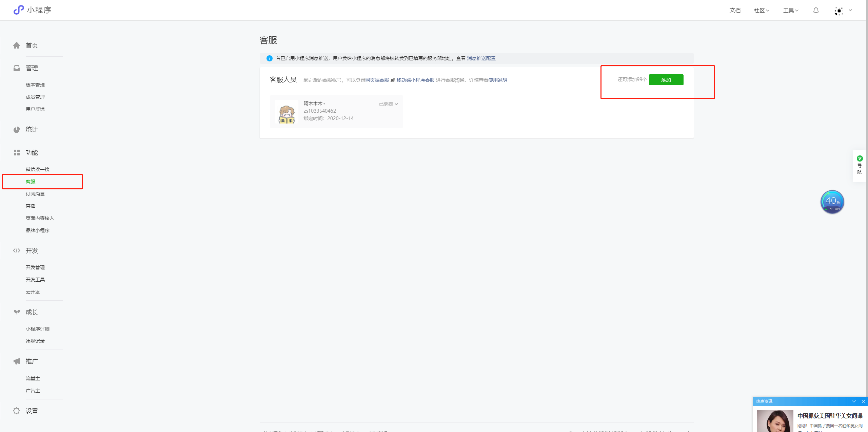Open the 消息推送配置 link
This screenshot has width=868, height=432.
[481, 58]
